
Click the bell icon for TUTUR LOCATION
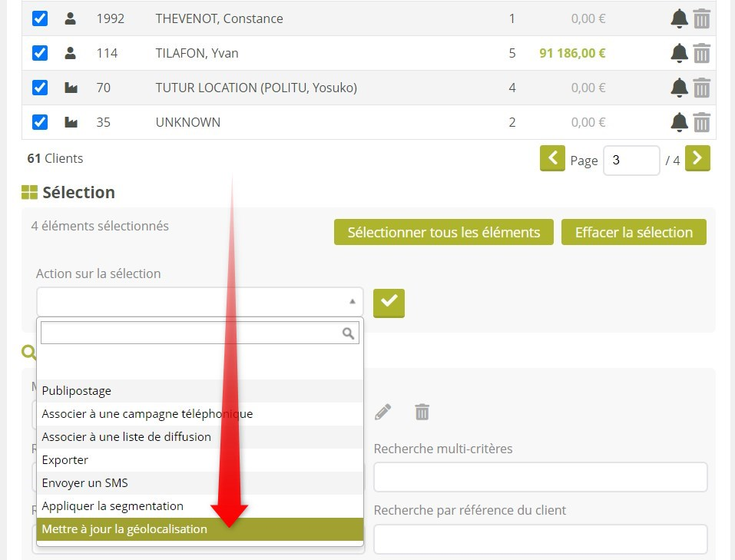(679, 88)
